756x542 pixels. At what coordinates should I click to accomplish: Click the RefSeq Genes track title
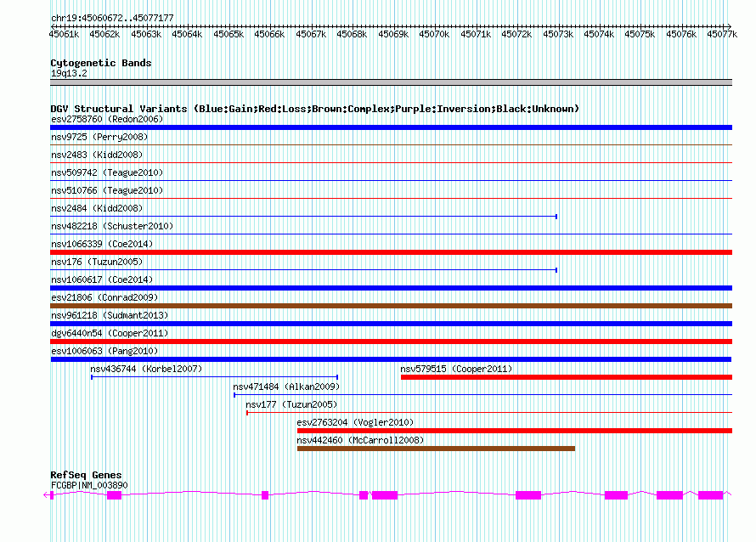tap(86, 475)
